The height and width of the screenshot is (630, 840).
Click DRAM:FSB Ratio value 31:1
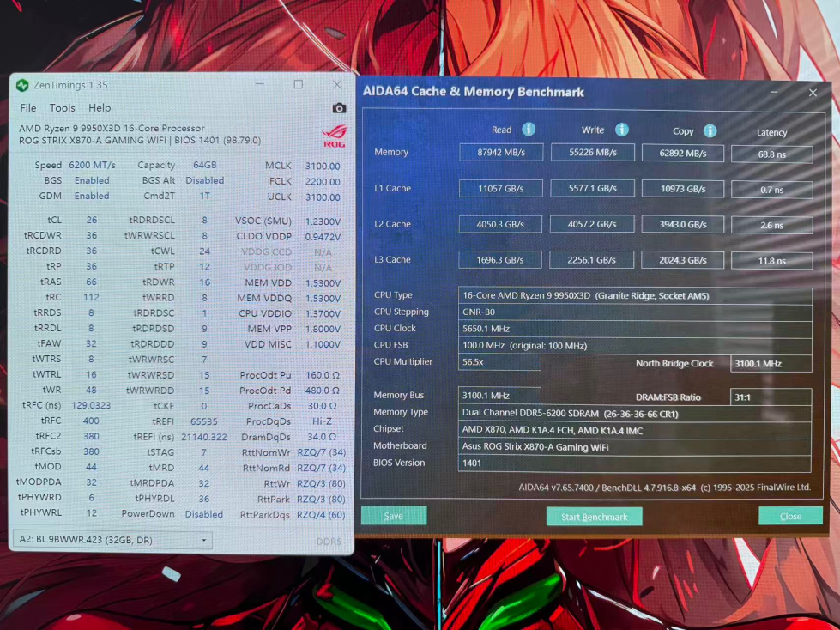tap(771, 397)
